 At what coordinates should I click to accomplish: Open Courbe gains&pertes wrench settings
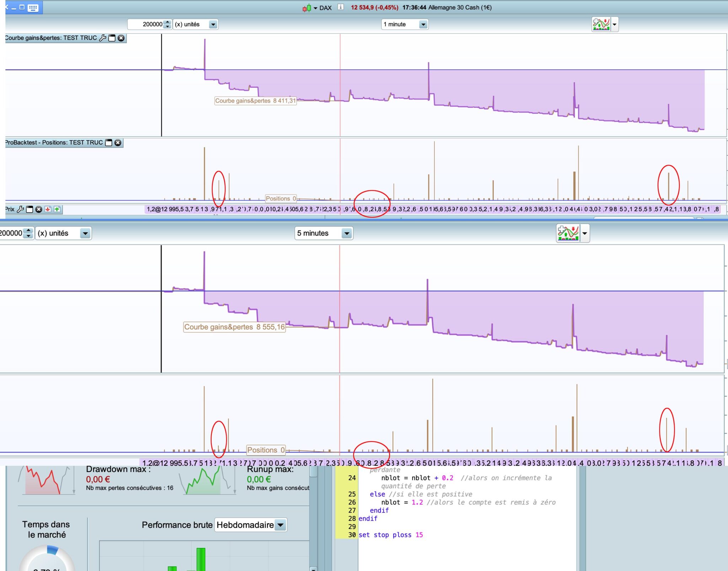103,38
